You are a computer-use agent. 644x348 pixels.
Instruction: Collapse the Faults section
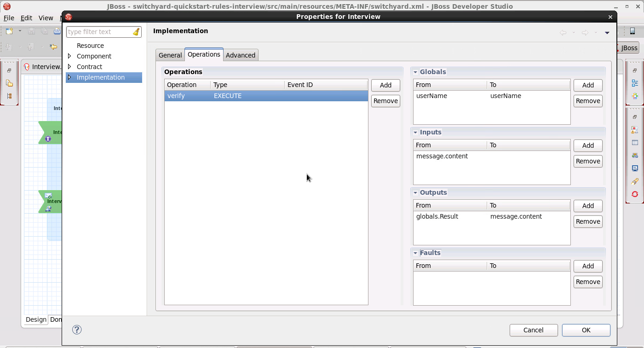point(415,253)
